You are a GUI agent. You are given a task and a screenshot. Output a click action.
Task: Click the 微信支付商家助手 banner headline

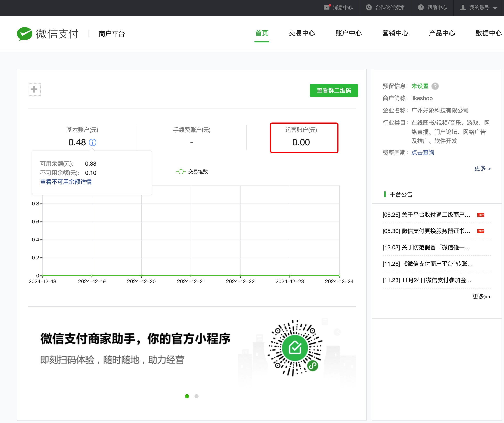coord(135,339)
